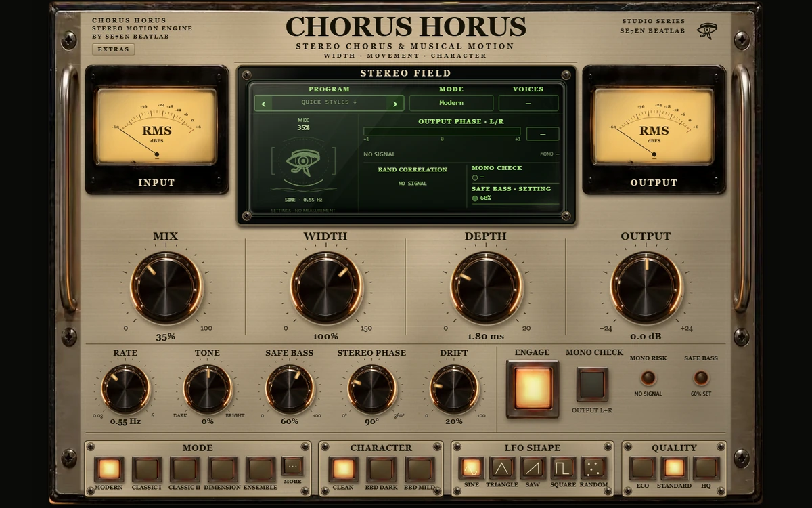Toggle the Mono Check button
The image size is (812, 508).
pyautogui.click(x=592, y=385)
